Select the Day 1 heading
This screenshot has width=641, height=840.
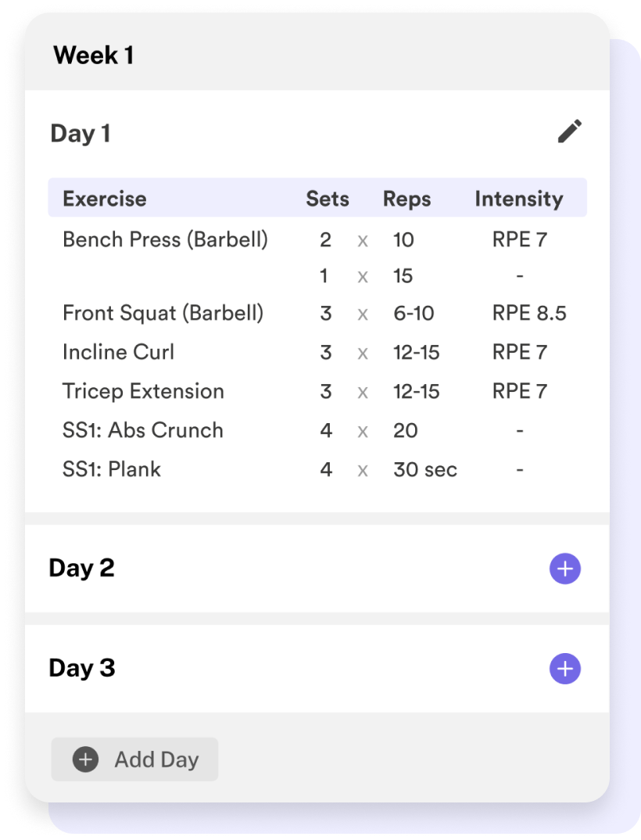tap(81, 134)
